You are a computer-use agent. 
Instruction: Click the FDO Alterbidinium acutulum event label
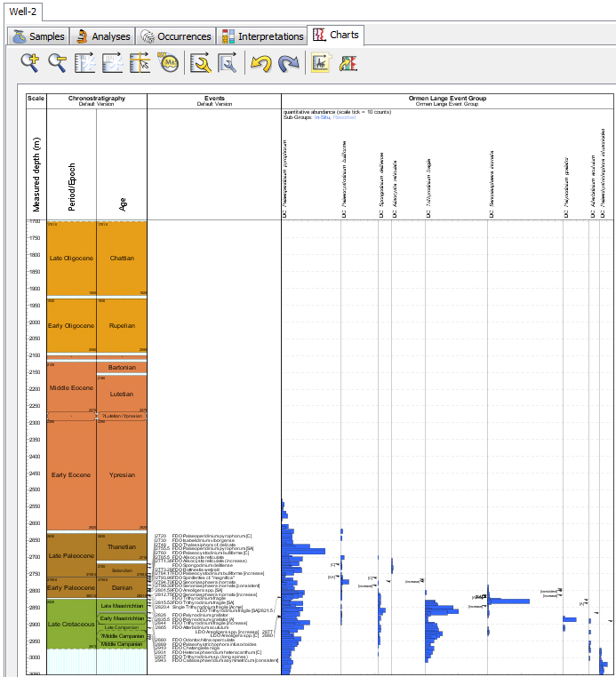coord(200,627)
